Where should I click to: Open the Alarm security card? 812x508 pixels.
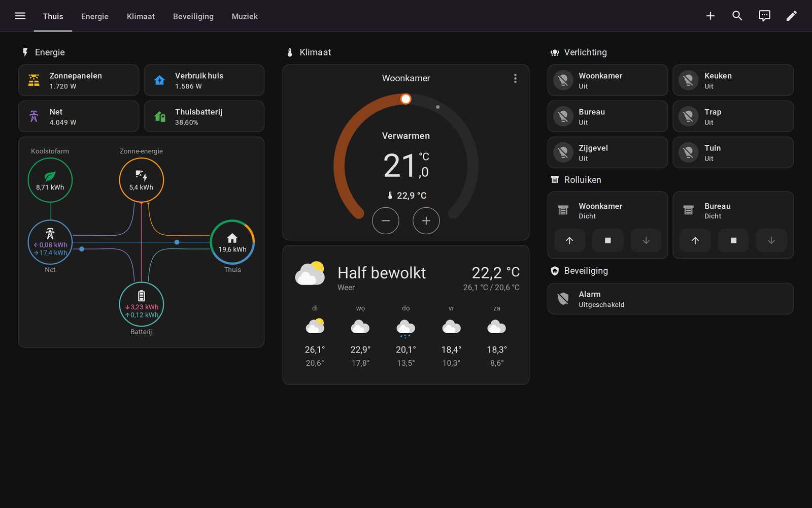670,299
